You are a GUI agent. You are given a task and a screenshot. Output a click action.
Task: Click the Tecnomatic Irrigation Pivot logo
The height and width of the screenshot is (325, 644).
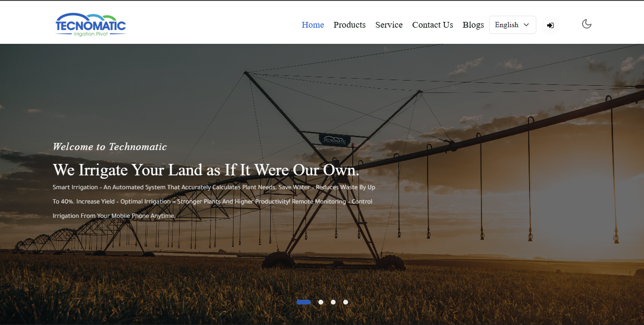coord(91,25)
